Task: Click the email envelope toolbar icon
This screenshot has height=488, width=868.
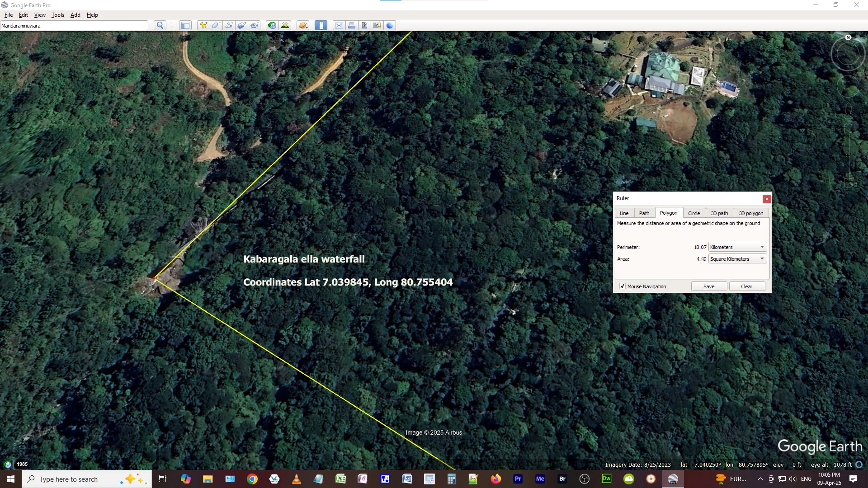Action: (339, 25)
